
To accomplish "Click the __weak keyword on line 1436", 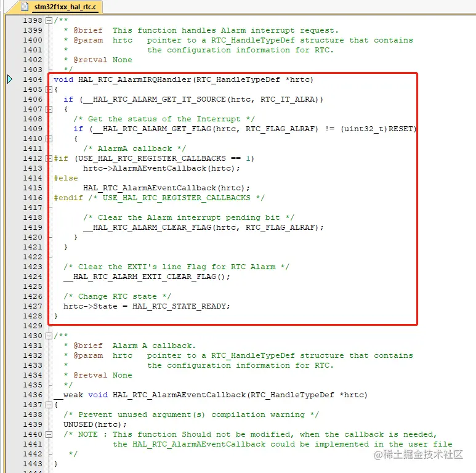I will pyautogui.click(x=68, y=395).
